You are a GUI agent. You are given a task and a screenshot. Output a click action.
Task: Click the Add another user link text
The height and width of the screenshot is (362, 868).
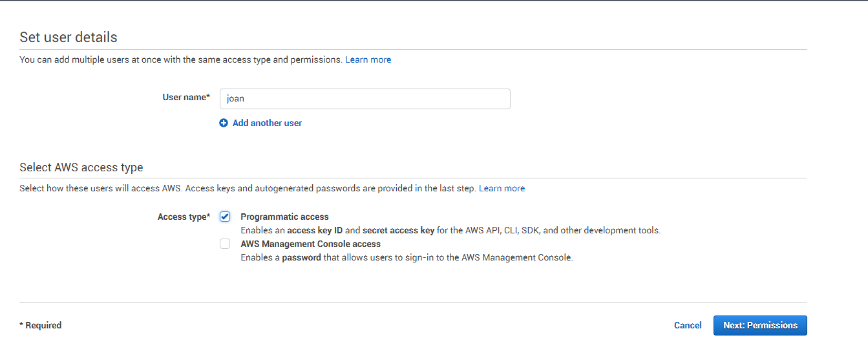point(267,123)
